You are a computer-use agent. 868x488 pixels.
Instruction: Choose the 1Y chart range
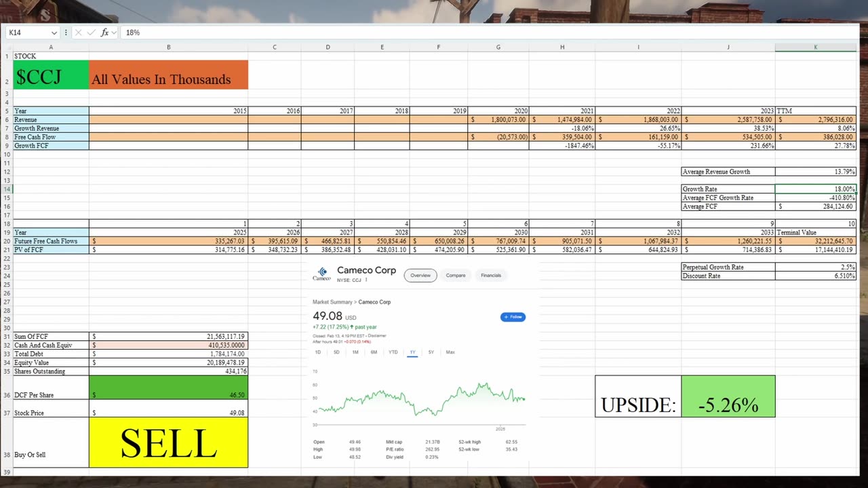[x=412, y=352]
